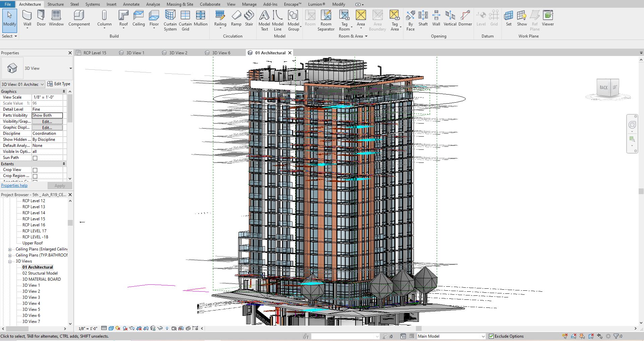This screenshot has height=341, width=644.
Task: Select the Floor tool
Action: coord(154,18)
